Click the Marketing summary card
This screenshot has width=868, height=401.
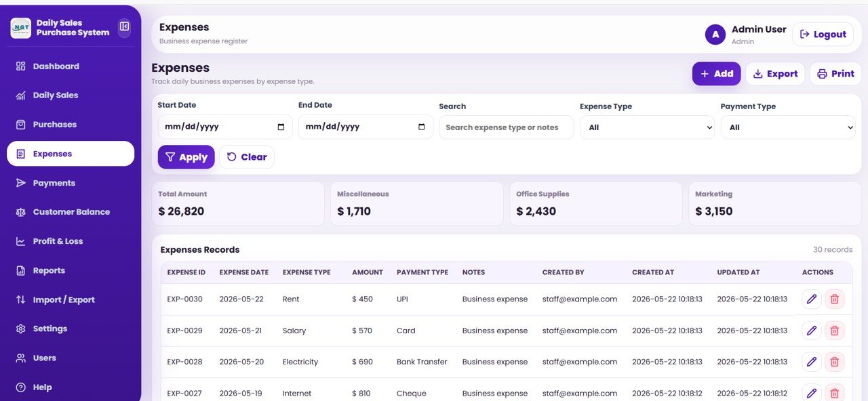[775, 203]
